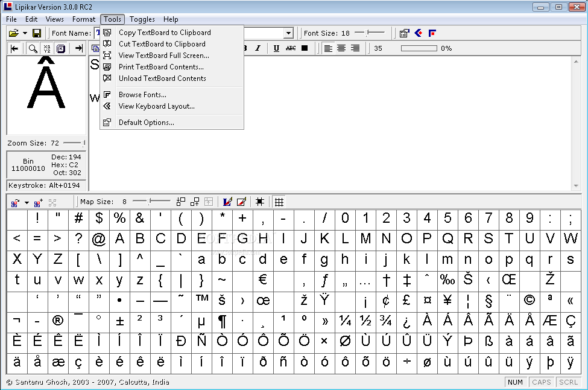Click the L with paintbrush icon

point(227,202)
